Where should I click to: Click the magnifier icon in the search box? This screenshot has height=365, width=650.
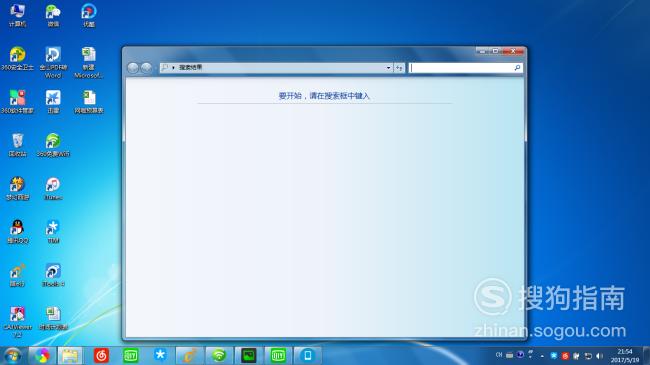click(517, 68)
